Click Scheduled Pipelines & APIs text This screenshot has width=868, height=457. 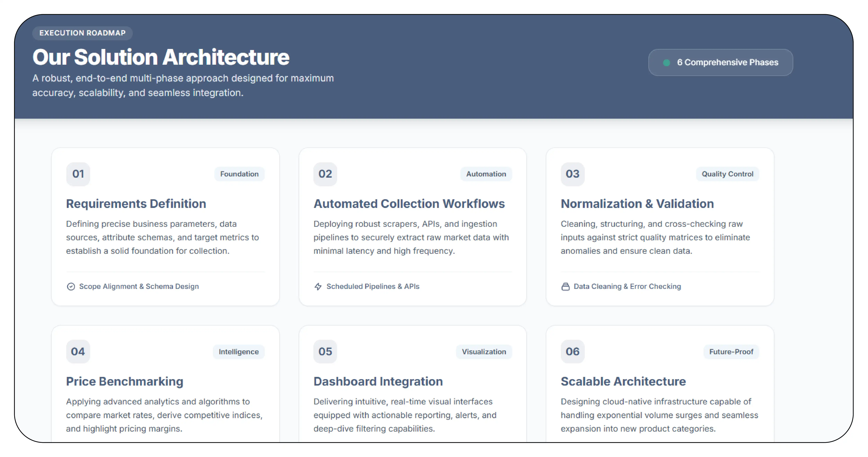[373, 287]
